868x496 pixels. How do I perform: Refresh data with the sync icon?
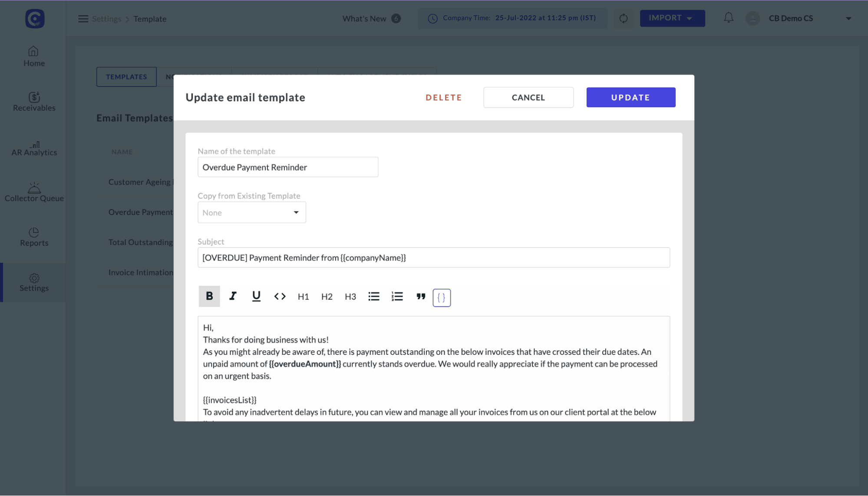[624, 18]
